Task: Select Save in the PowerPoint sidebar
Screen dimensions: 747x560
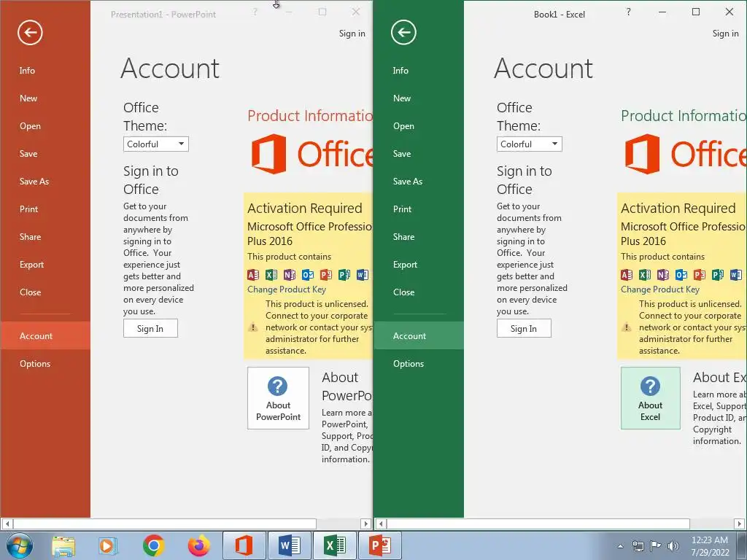Action: [28, 154]
